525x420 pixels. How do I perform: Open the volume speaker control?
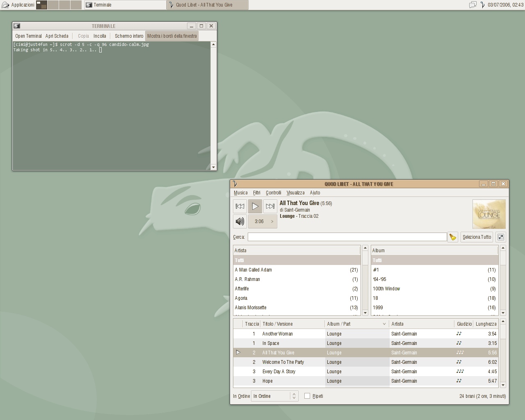coord(240,221)
